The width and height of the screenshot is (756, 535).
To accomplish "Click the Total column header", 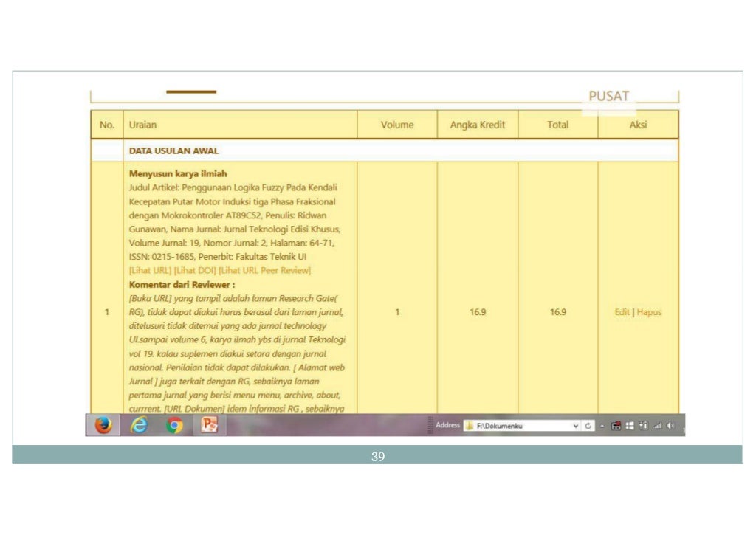I will point(558,125).
